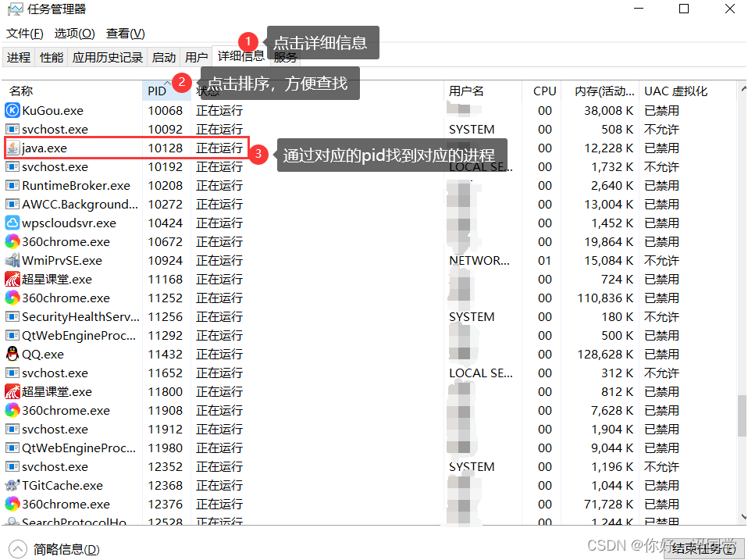Select memory value 71,728 K
Screen dimensions: 748x560
coord(609,505)
